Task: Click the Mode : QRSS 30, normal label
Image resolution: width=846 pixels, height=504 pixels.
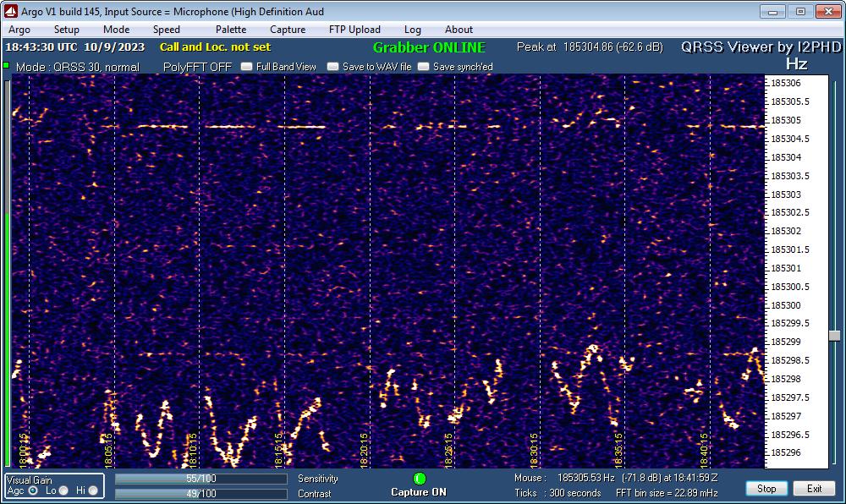Action: (x=78, y=67)
